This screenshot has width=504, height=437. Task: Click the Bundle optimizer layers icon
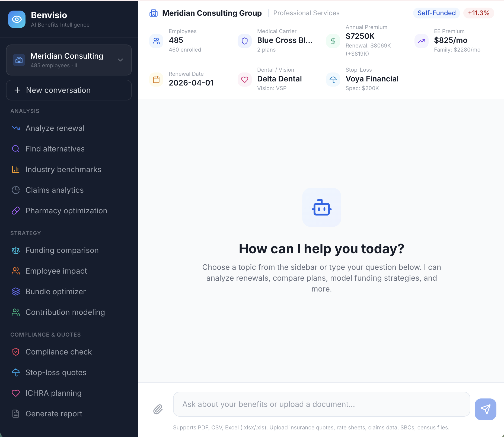16,292
